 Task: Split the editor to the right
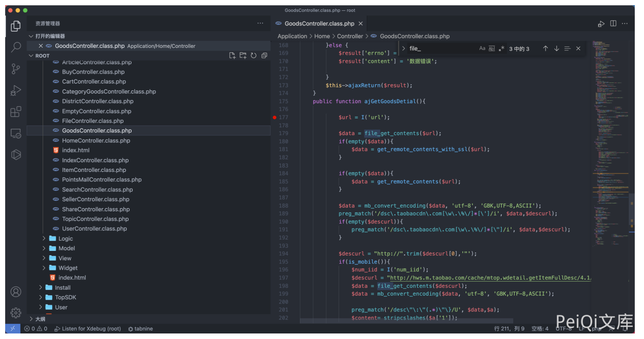pos(613,24)
